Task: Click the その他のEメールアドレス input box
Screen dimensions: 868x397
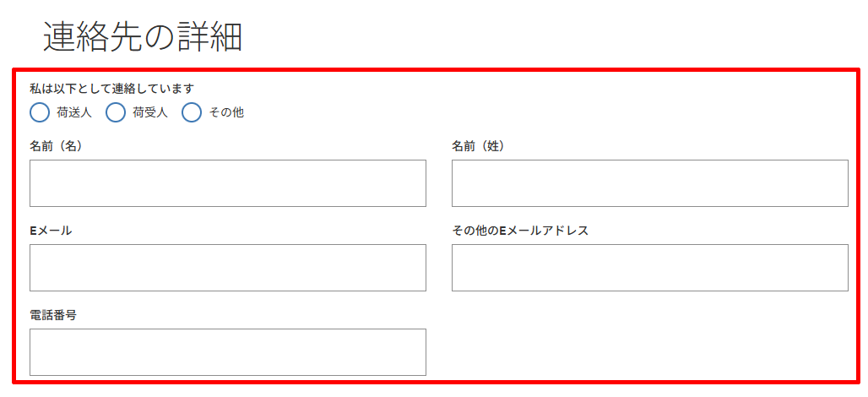Action: click(650, 268)
